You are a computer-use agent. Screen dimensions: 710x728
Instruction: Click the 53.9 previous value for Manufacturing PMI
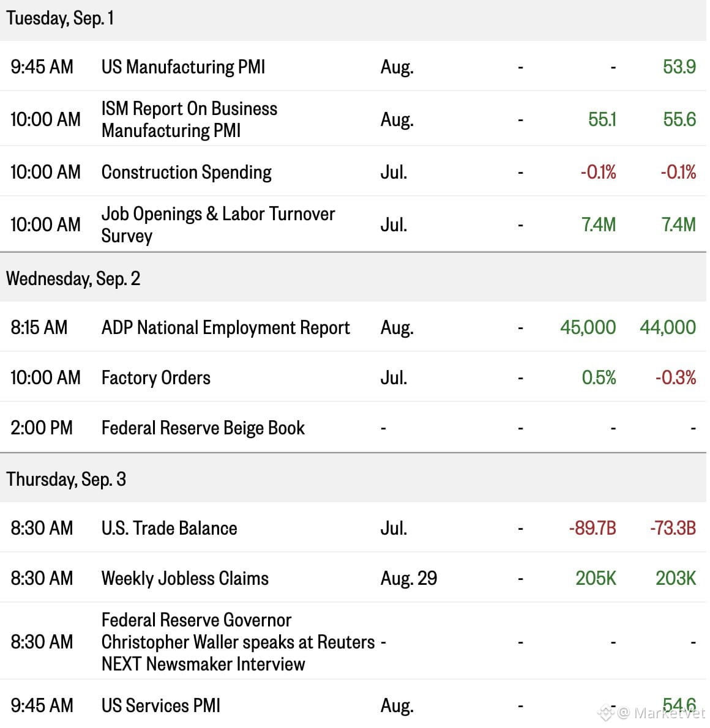click(679, 67)
